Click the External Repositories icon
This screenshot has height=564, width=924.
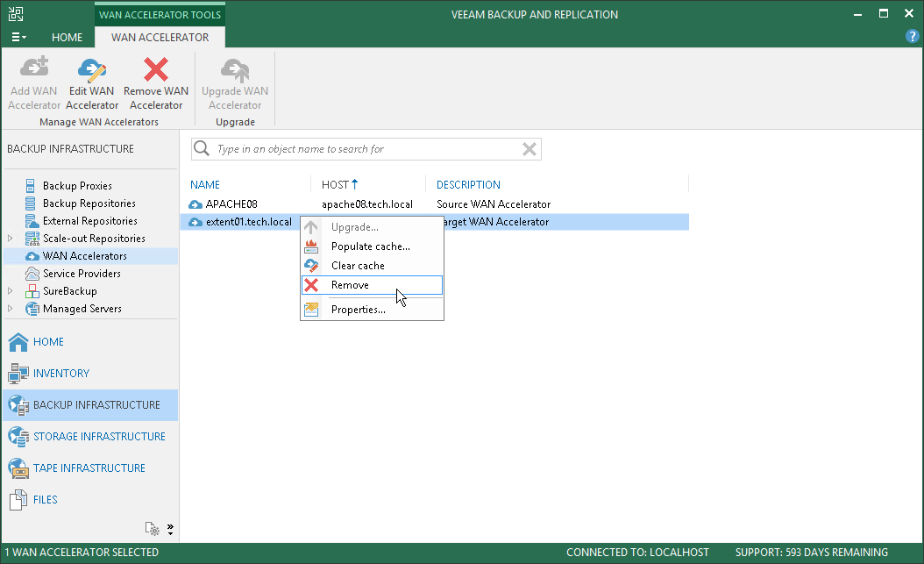(x=32, y=221)
